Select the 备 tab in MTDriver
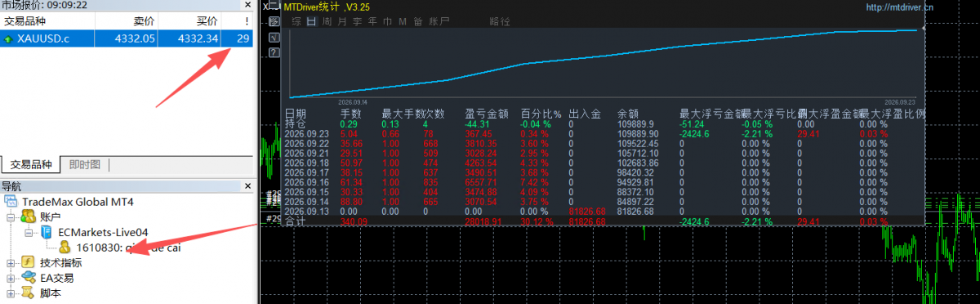The image size is (980, 304). point(417,21)
